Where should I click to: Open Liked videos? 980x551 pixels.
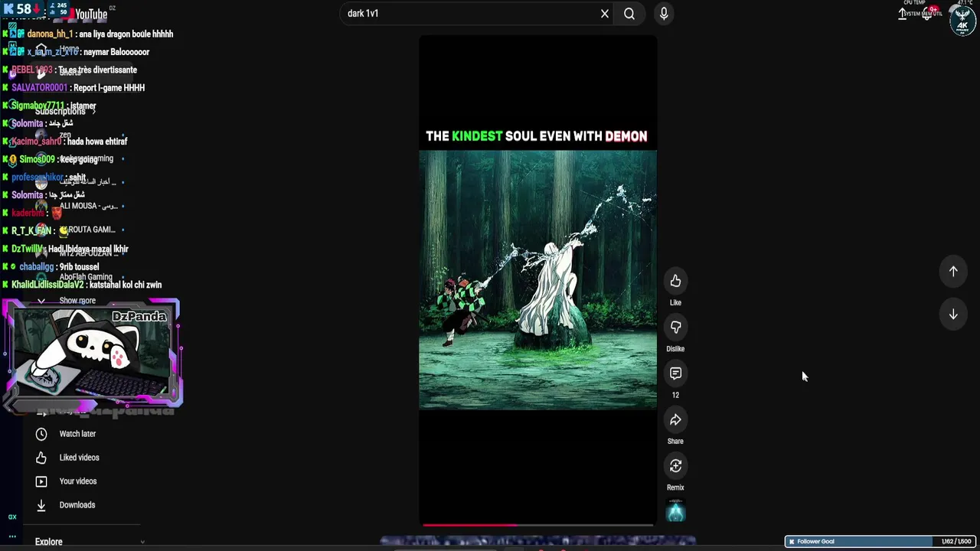[79, 458]
